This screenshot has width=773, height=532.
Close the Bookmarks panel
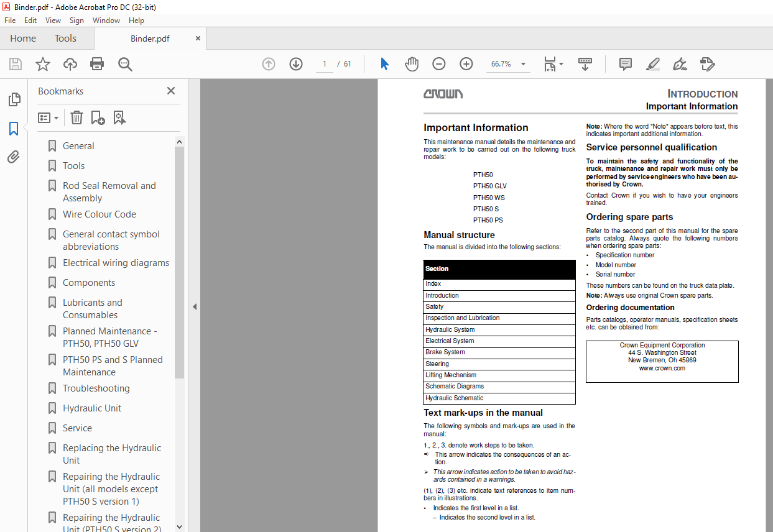[x=171, y=91]
